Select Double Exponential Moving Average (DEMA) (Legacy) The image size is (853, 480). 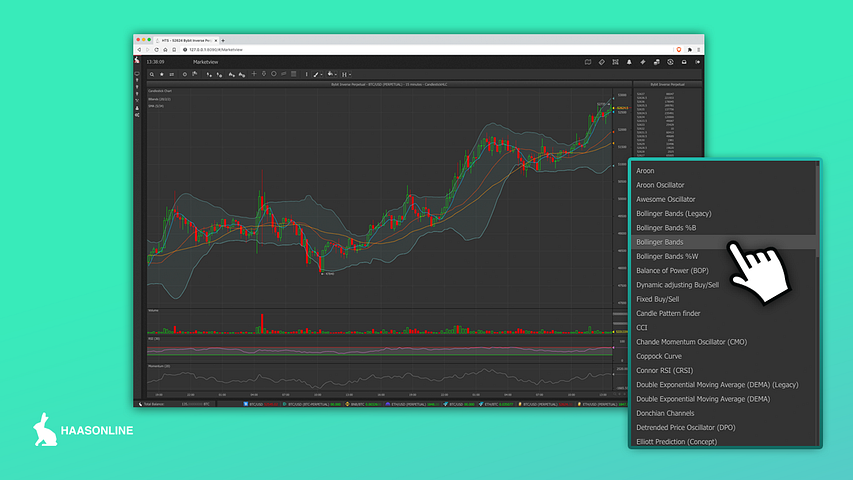coord(717,385)
